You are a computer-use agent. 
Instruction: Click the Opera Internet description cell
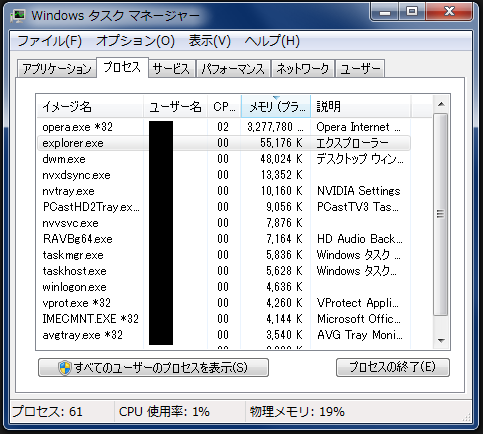358,127
